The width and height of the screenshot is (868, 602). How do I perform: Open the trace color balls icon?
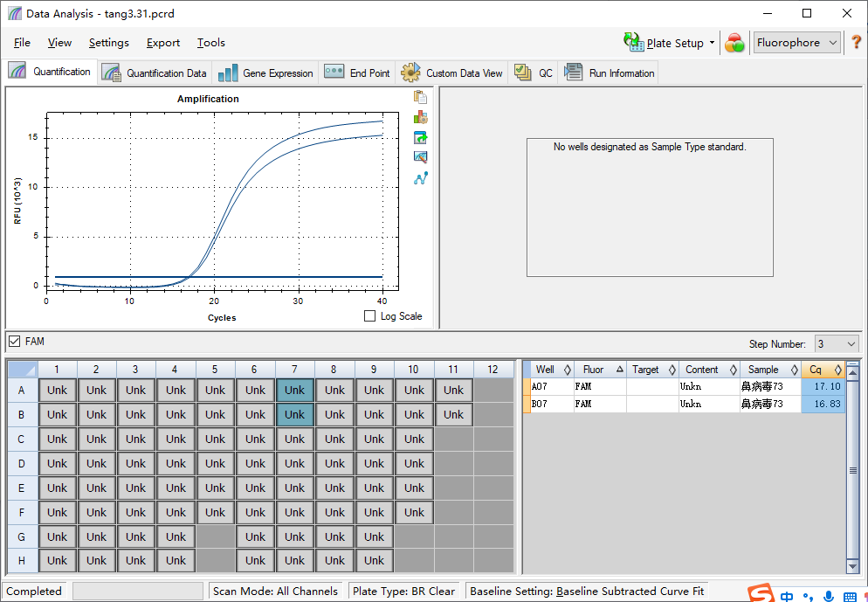[x=734, y=43]
